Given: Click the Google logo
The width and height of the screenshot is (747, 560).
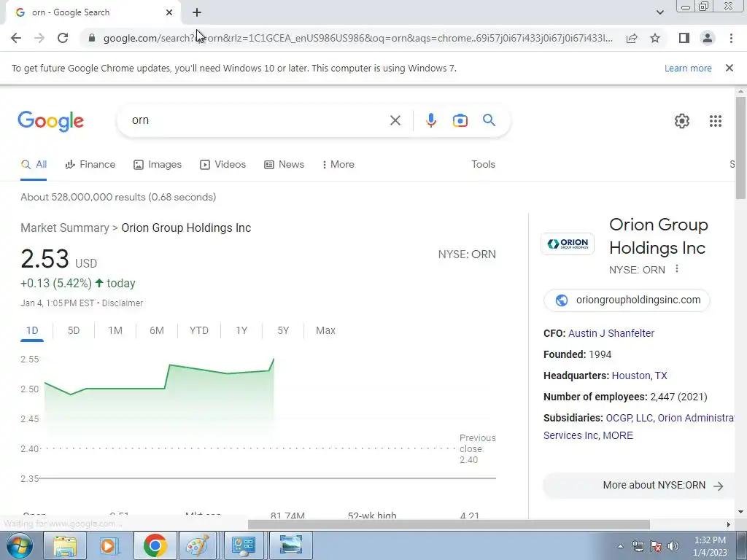Looking at the screenshot, I should coord(50,122).
